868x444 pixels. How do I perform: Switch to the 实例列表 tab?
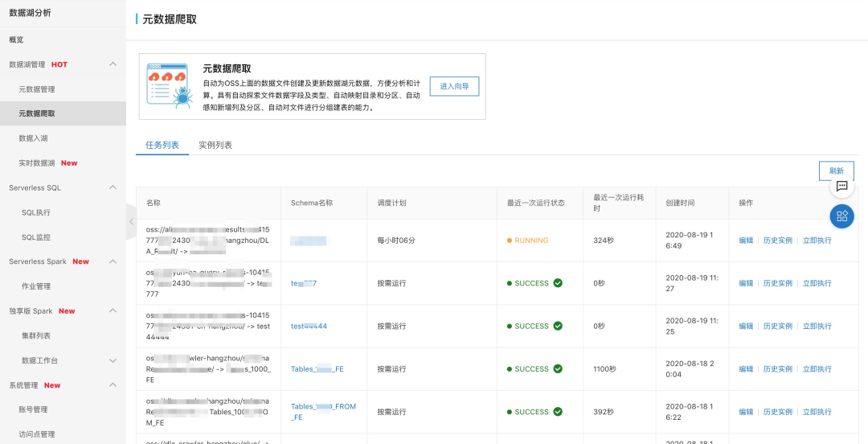pos(215,146)
